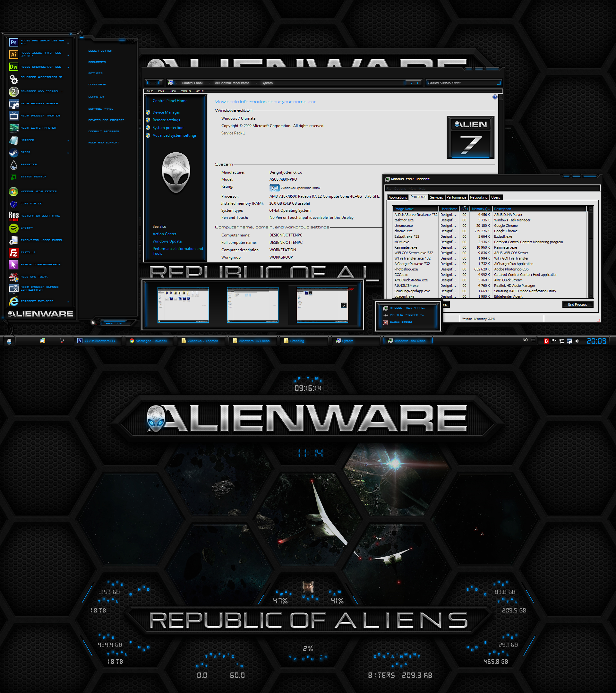Open Tools menu in System window
The image size is (616, 693).
point(186,91)
